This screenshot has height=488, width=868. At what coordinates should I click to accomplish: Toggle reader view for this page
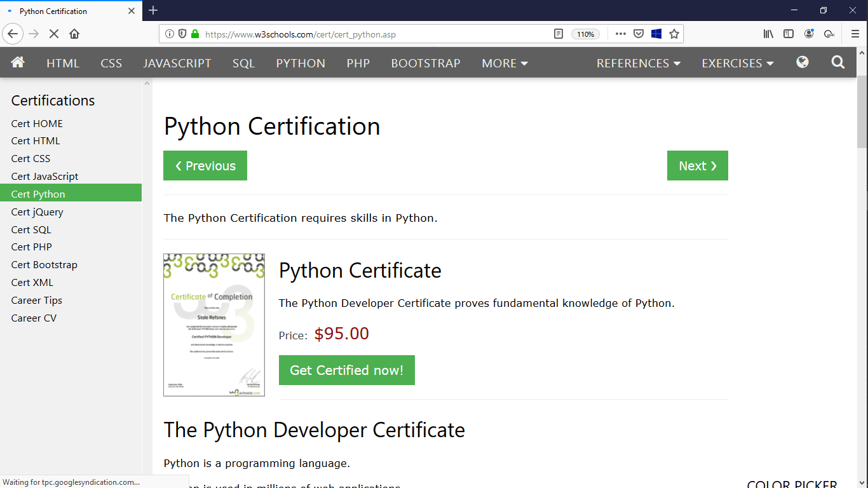pyautogui.click(x=559, y=34)
